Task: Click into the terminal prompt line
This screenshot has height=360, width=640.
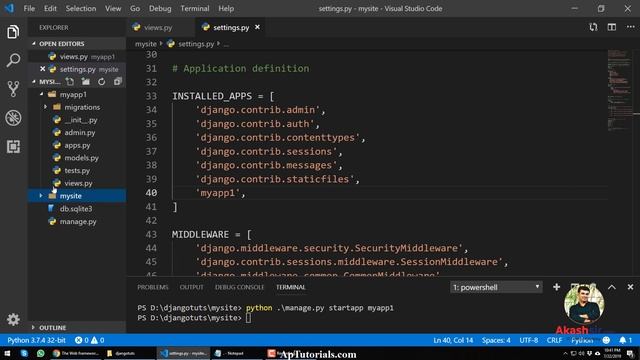Action: 248,318
